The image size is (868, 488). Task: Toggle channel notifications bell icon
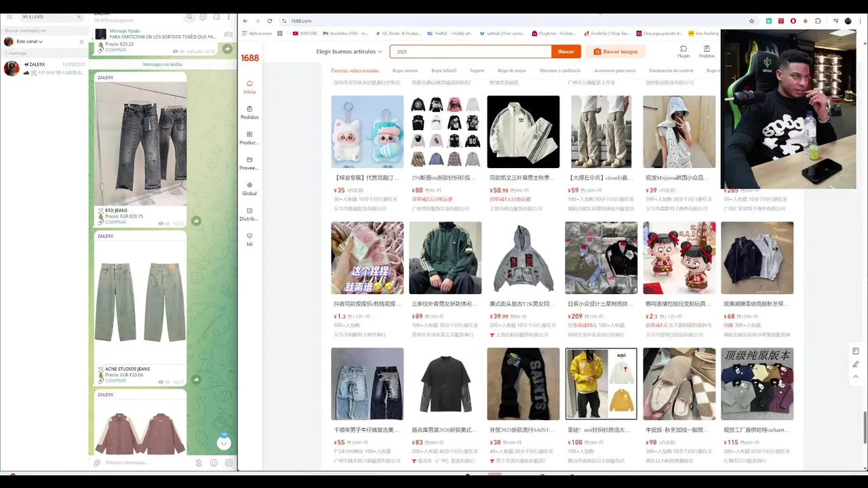(x=199, y=463)
